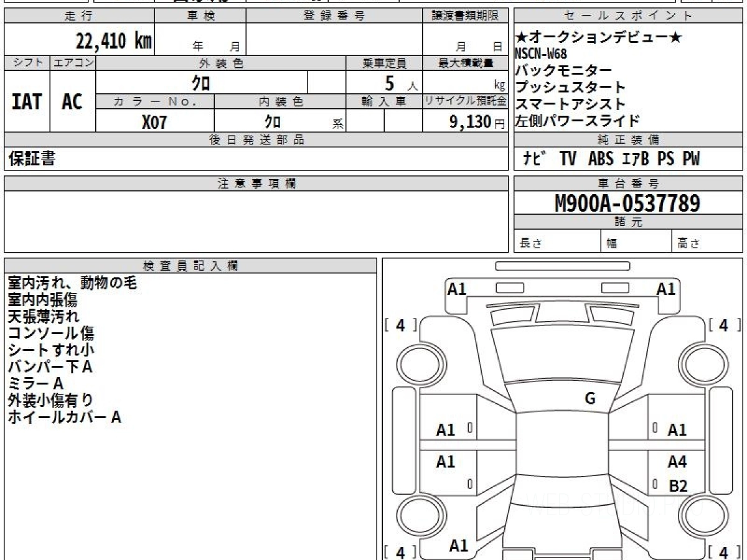The width and height of the screenshot is (747, 560).
Task: Click the B2 damage mark on diagram
Action: pyautogui.click(x=678, y=486)
